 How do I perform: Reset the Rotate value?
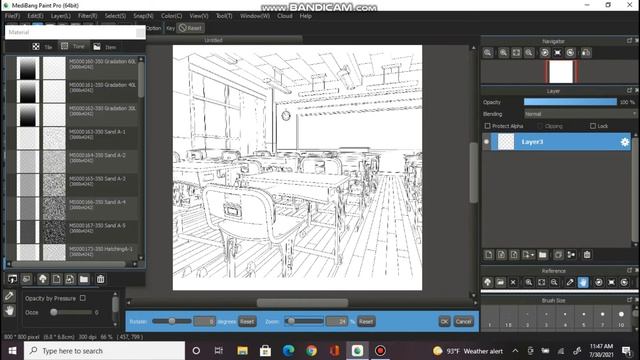247,322
